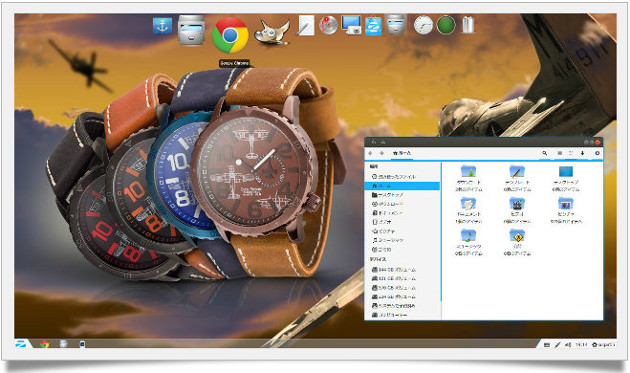
Task: Go back using file manager back arrow
Action: click(370, 153)
